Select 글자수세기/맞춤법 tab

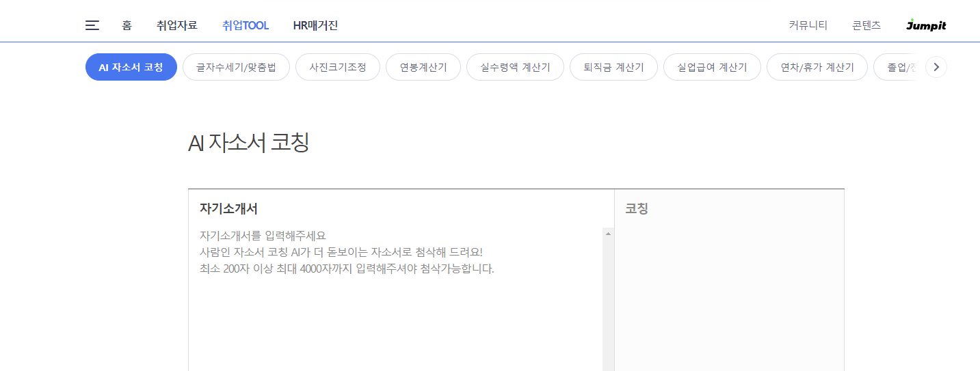point(236,67)
